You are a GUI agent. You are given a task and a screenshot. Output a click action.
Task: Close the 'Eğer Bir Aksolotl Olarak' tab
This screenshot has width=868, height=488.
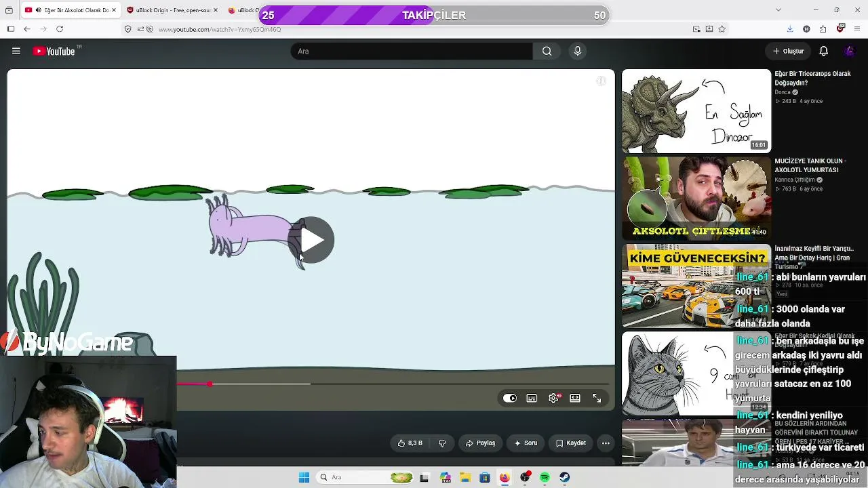[x=113, y=10]
